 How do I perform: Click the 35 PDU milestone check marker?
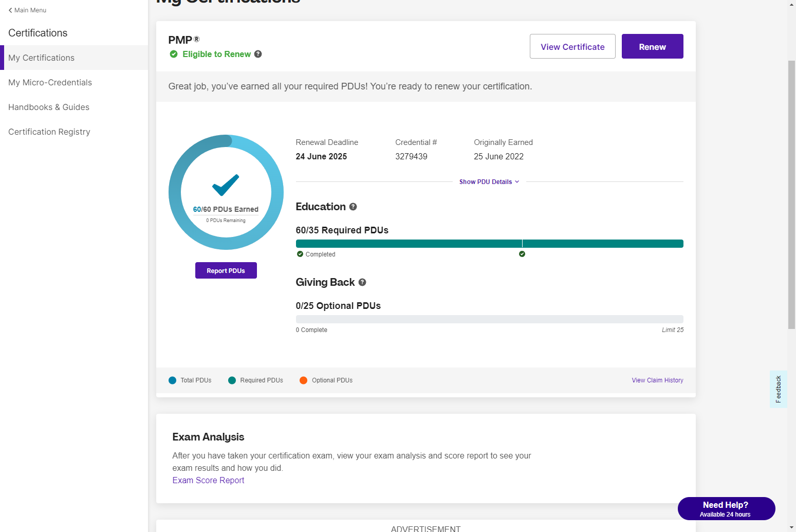point(522,254)
